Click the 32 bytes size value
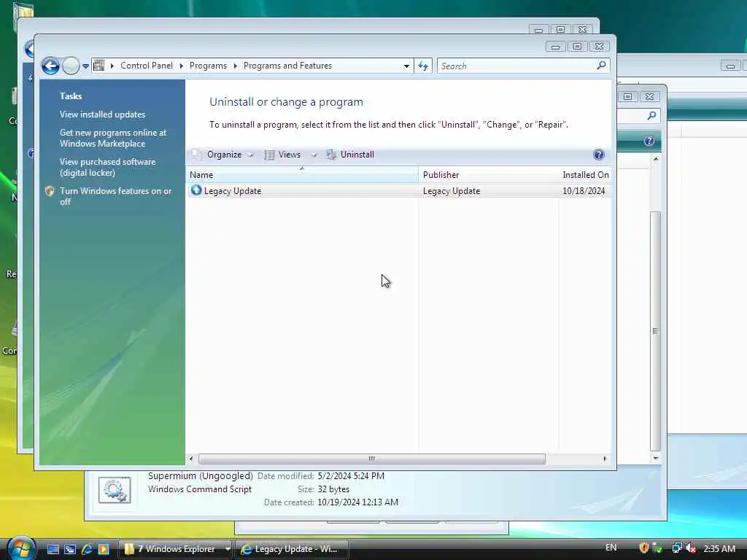The image size is (747, 560). pos(333,489)
